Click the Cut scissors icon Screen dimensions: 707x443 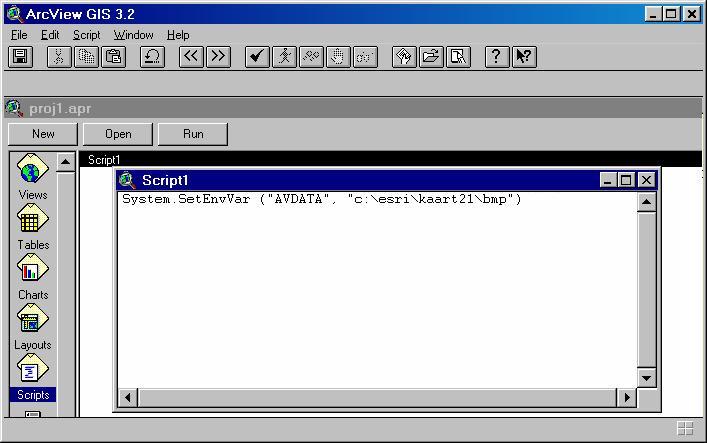pos(60,57)
